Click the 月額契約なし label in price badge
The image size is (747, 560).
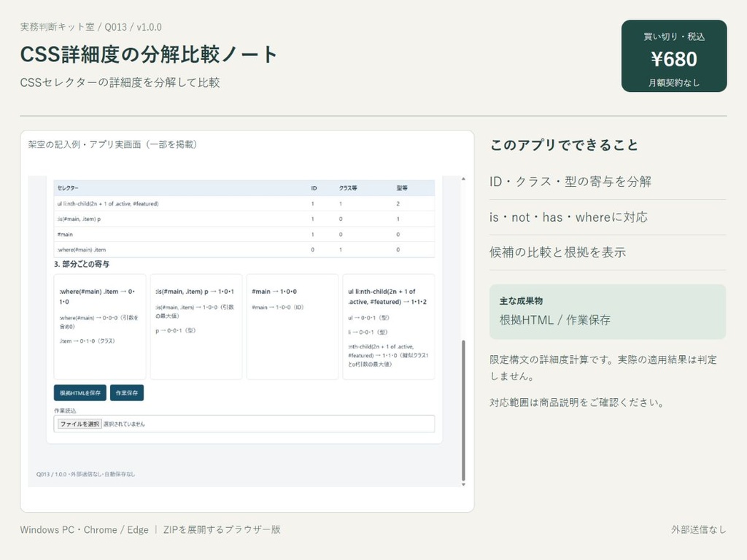coord(674,83)
